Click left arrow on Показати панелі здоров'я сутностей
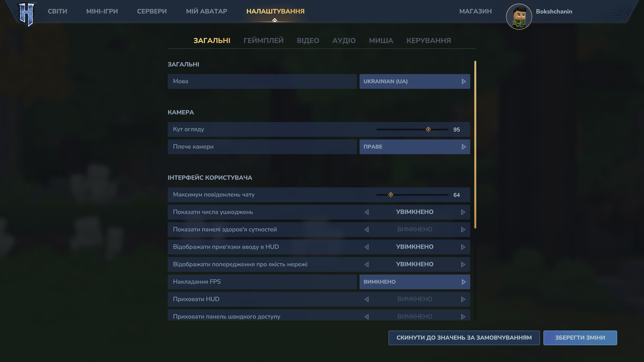This screenshot has width=644, height=362. pyautogui.click(x=367, y=230)
